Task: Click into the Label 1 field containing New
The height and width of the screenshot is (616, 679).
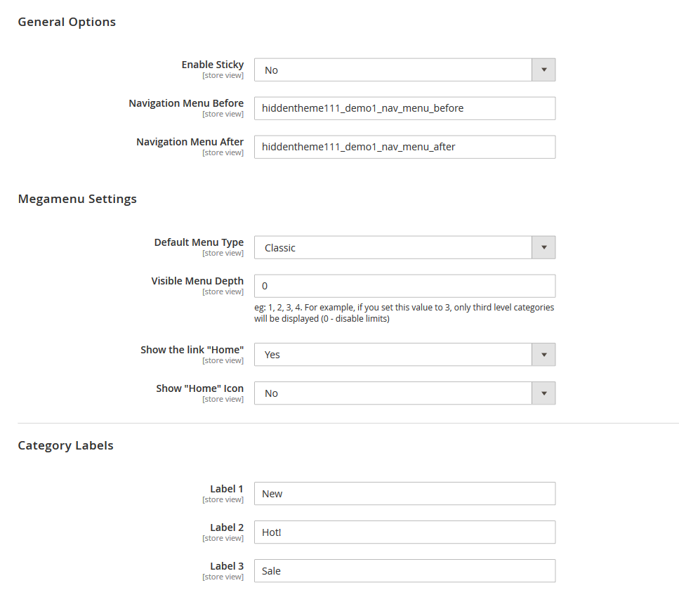Action: pos(404,494)
